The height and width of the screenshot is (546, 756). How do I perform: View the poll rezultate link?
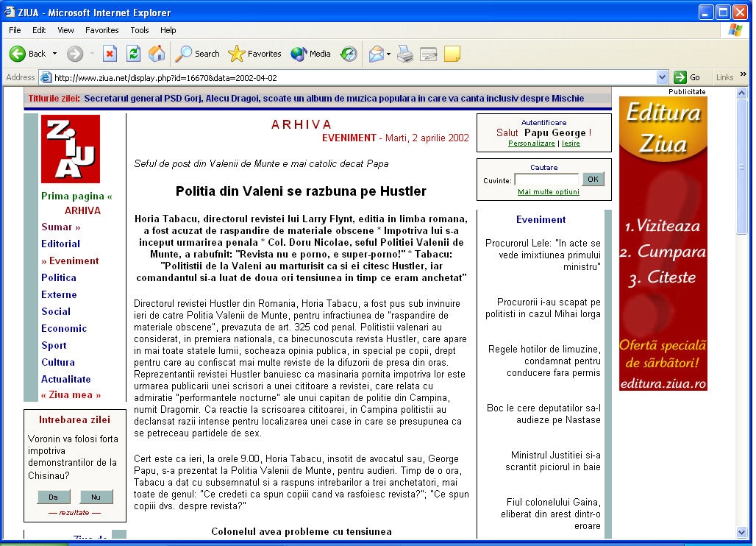(x=74, y=513)
